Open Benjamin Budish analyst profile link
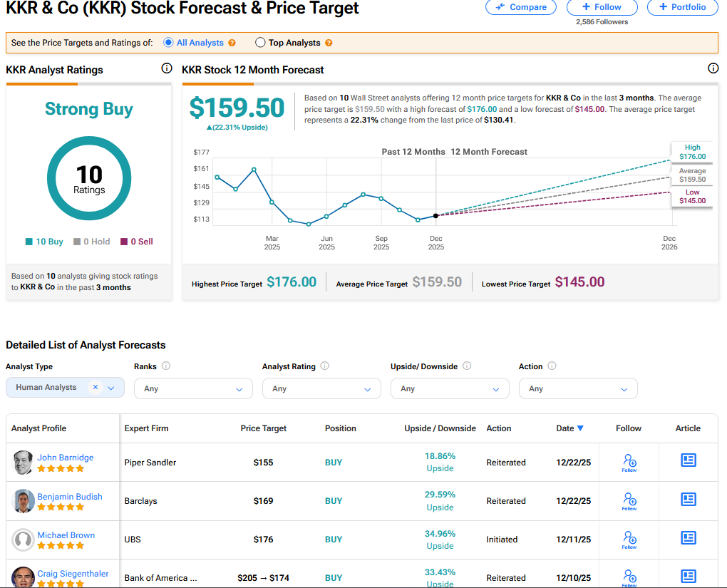The width and height of the screenshot is (727, 588). (x=70, y=497)
